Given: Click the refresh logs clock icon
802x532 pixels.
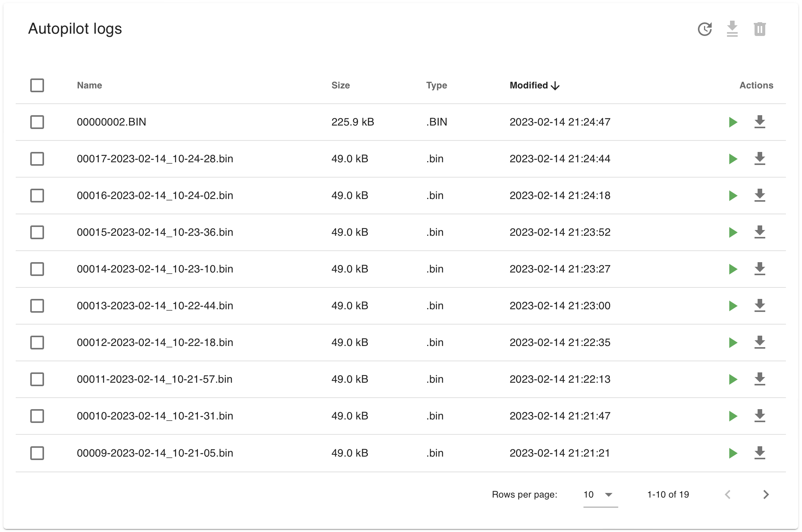Looking at the screenshot, I should pos(704,29).
